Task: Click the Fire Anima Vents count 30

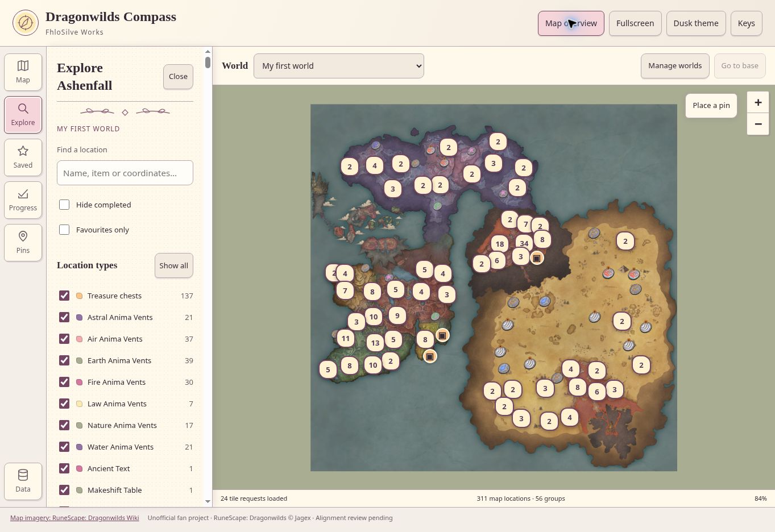Action: [x=189, y=382]
